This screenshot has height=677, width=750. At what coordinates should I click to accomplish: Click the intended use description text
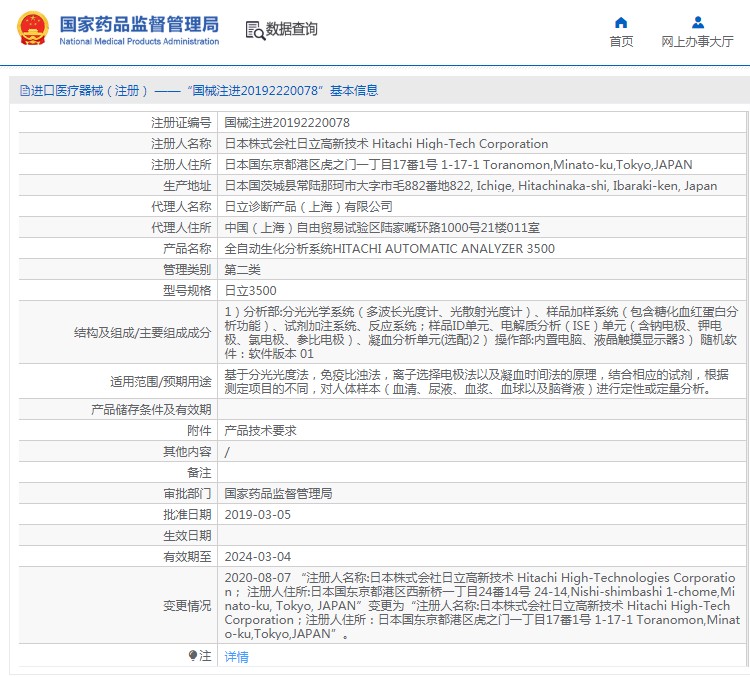pyautogui.click(x=476, y=381)
